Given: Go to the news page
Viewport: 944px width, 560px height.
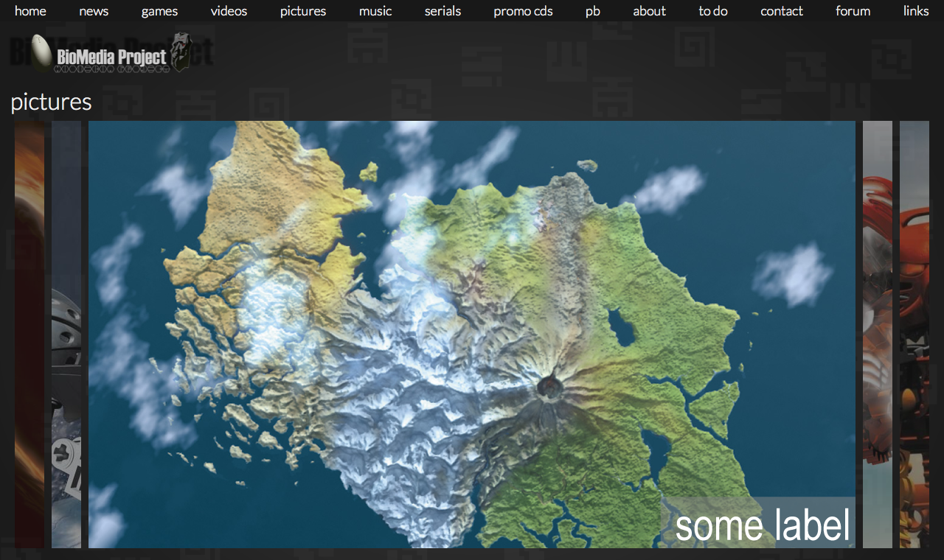Looking at the screenshot, I should coord(94,11).
